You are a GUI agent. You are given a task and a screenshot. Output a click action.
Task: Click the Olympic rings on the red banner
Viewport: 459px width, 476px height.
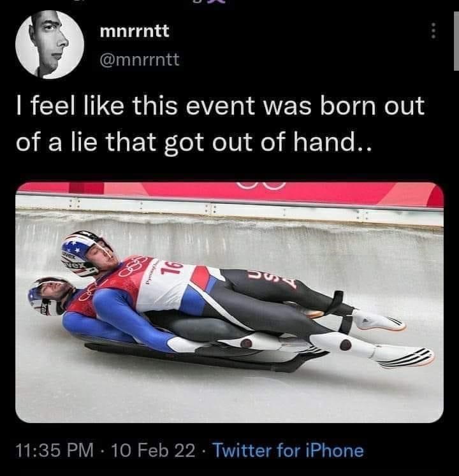tap(262, 185)
